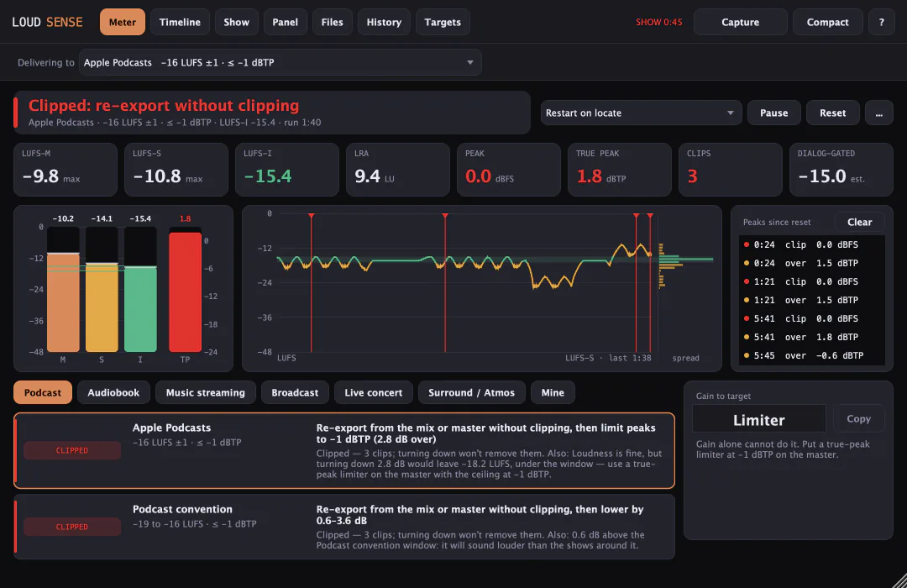
Task: Click the Limiter gain to target field
Action: (759, 419)
